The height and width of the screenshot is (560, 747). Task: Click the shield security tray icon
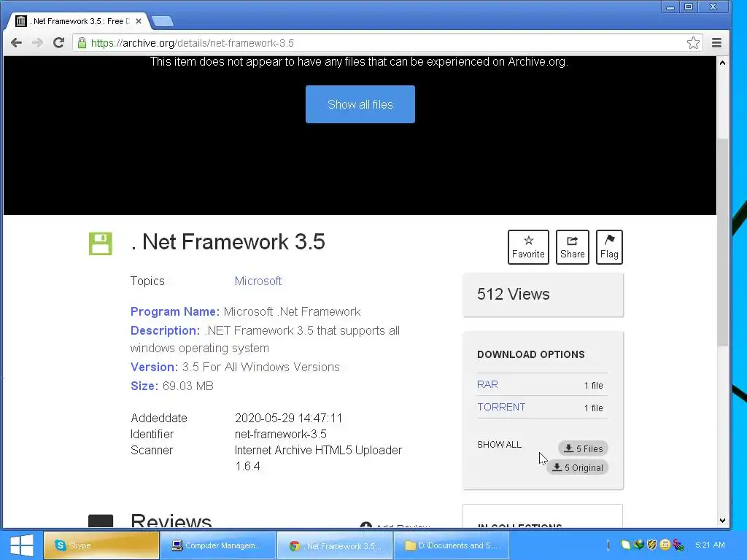coord(651,545)
